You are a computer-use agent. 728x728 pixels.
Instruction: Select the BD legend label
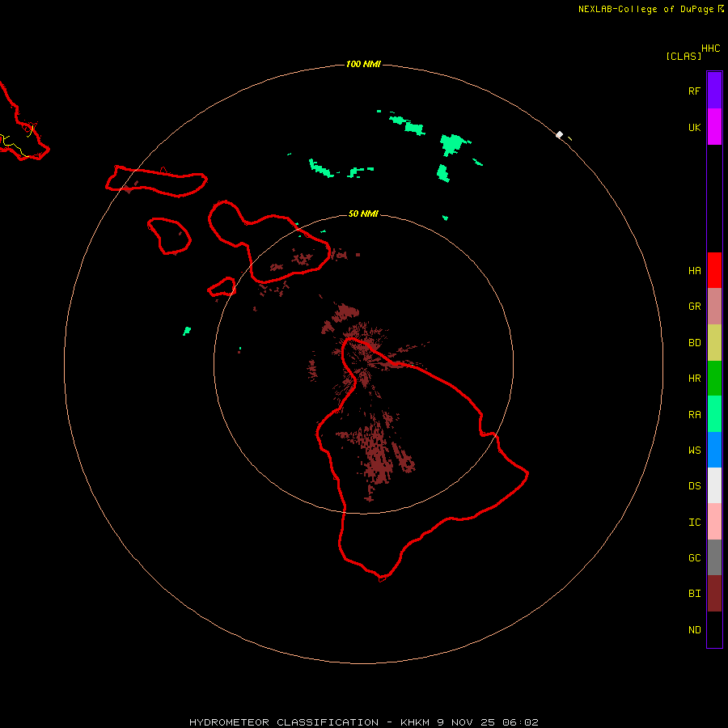pyautogui.click(x=694, y=343)
